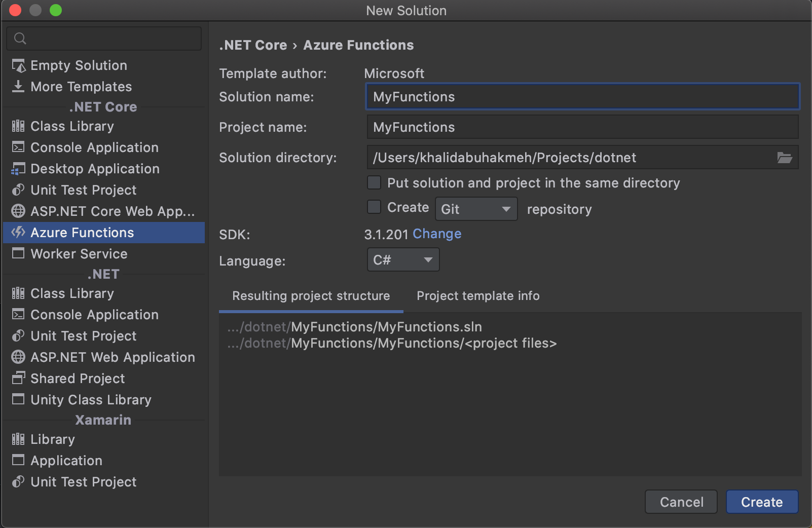This screenshot has width=812, height=528.
Task: Select Worker Service template label
Action: click(79, 254)
